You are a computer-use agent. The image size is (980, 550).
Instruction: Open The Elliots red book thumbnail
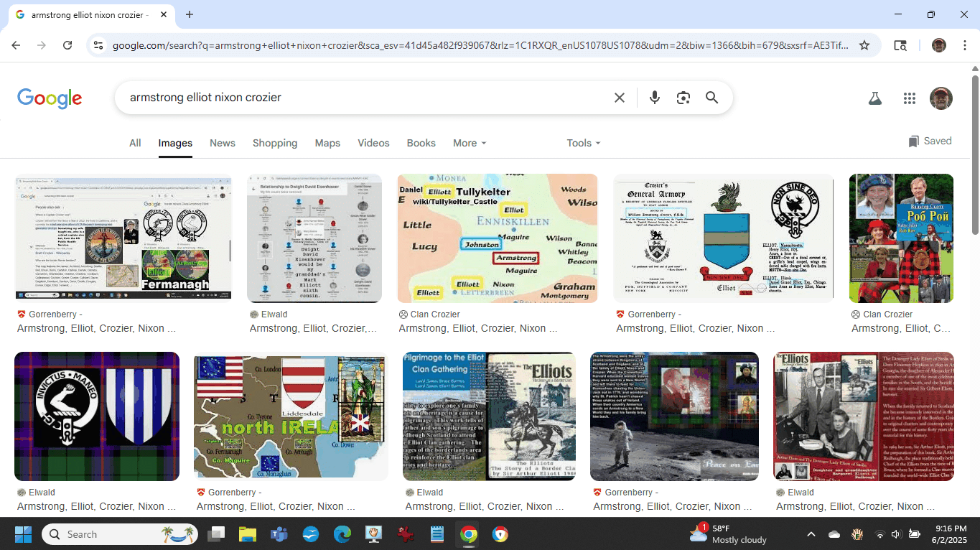point(864,416)
